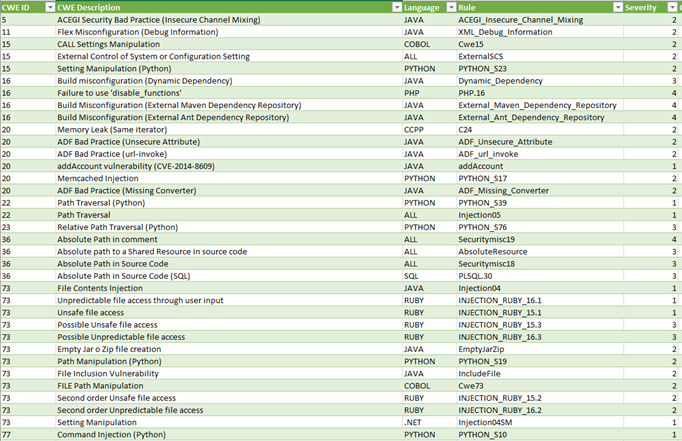The width and height of the screenshot is (682, 441).
Task: Select rule cell 'C24'
Action: tap(540, 129)
